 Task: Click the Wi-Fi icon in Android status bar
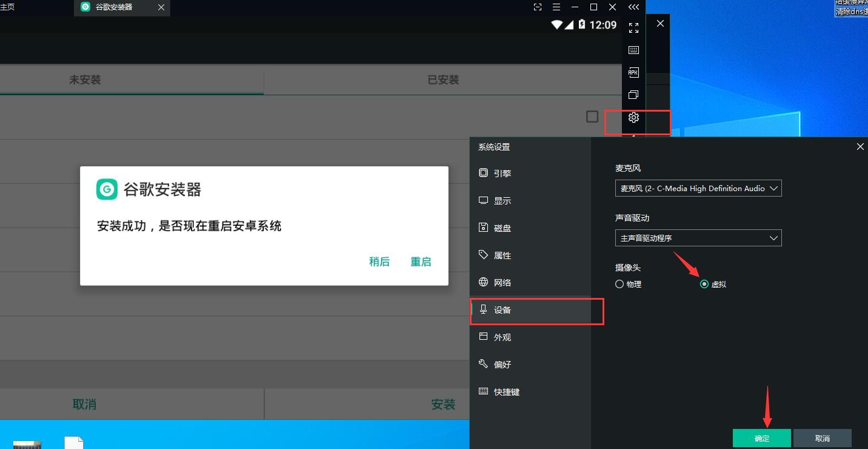click(557, 25)
